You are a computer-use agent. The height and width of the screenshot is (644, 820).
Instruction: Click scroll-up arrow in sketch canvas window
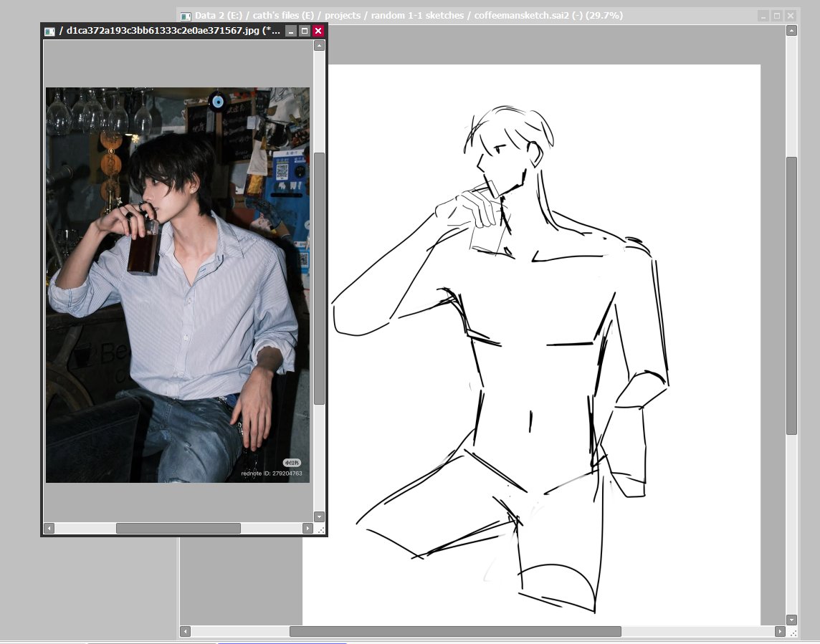coord(792,30)
